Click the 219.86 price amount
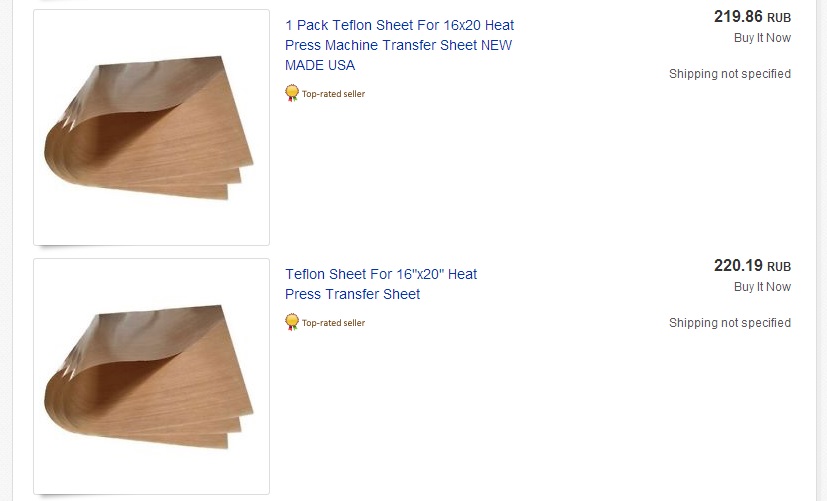The height and width of the screenshot is (501, 827). point(738,17)
